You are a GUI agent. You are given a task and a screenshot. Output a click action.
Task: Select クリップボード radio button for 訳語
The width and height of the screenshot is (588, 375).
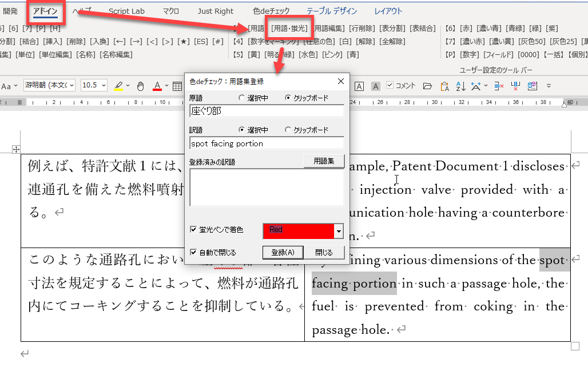coord(288,130)
